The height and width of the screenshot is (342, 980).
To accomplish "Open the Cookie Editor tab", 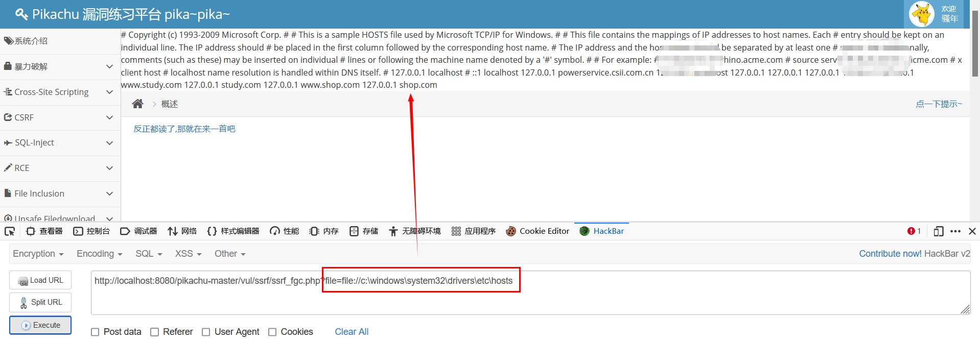I will click(538, 231).
